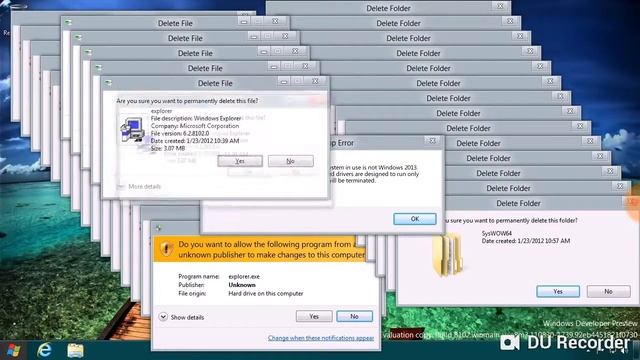Click 'Size: 3.07 MB' line
Image resolution: width=640 pixels, height=360 pixels.
pos(168,148)
